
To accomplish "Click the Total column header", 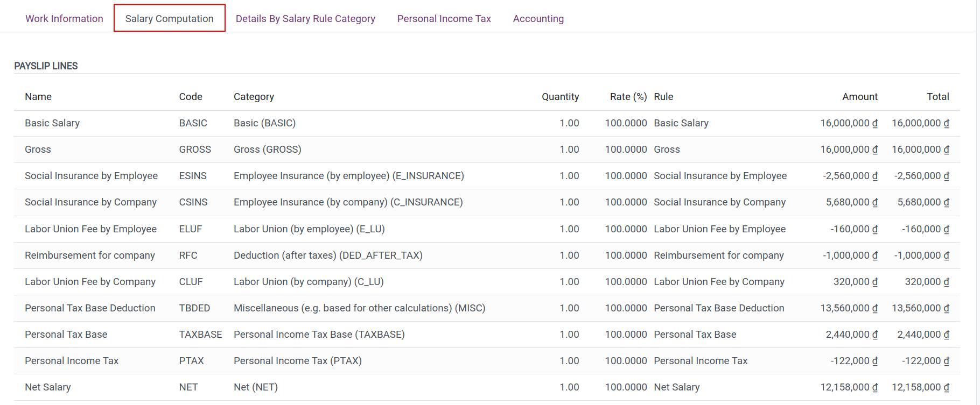I will 937,97.
